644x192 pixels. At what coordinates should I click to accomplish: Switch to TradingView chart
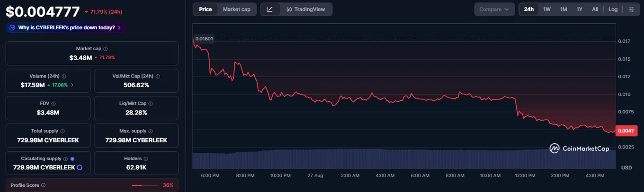(306, 9)
